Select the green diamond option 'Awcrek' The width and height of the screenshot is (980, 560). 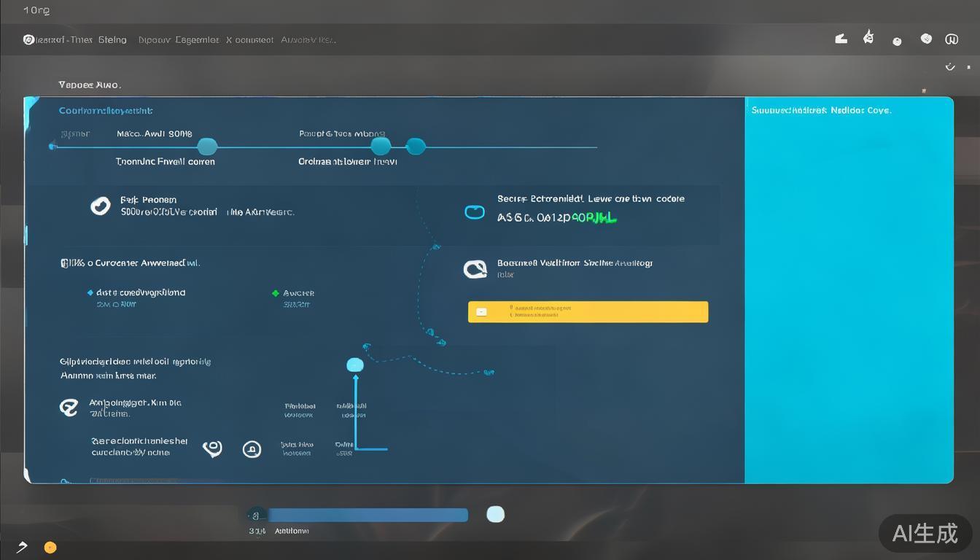(275, 293)
